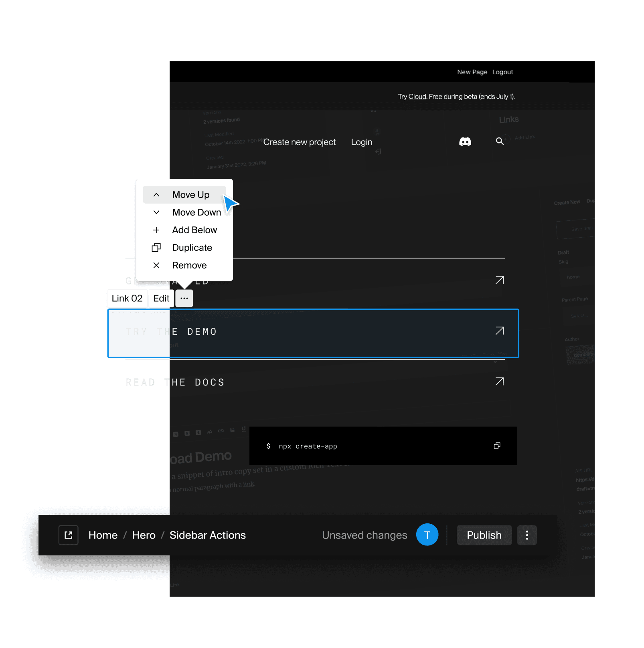Click the npx create-app command text
The width and height of the screenshot is (644, 648).
tap(308, 446)
